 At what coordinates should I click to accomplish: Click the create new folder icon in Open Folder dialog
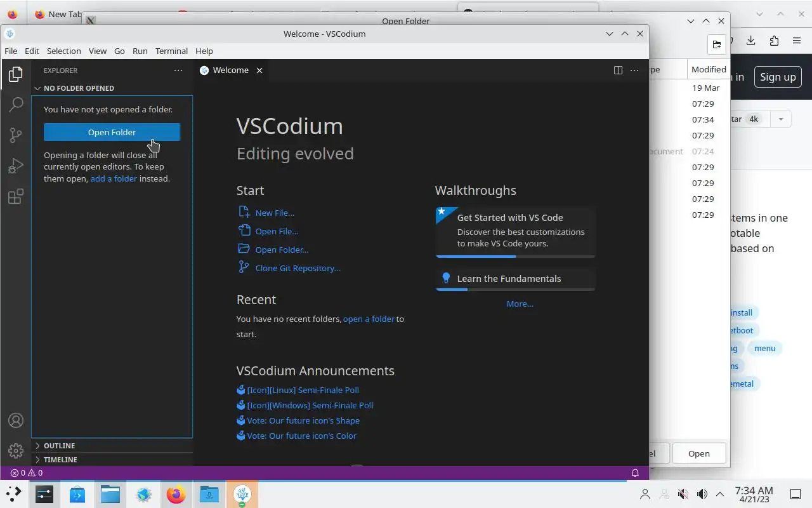716,44
